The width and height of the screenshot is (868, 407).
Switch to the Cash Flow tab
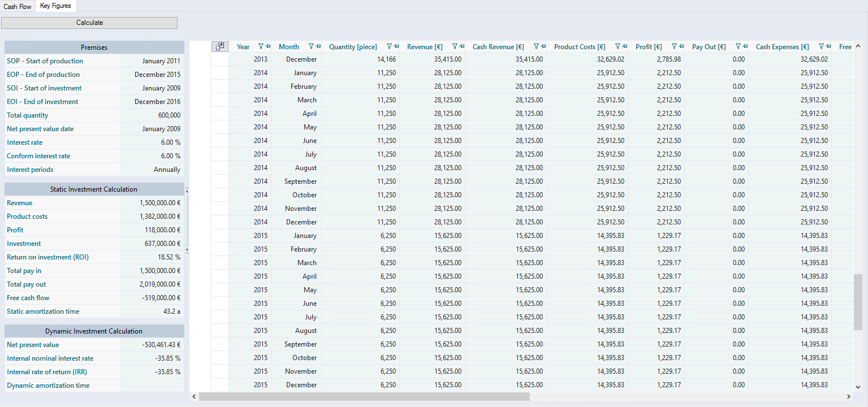[x=18, y=6]
